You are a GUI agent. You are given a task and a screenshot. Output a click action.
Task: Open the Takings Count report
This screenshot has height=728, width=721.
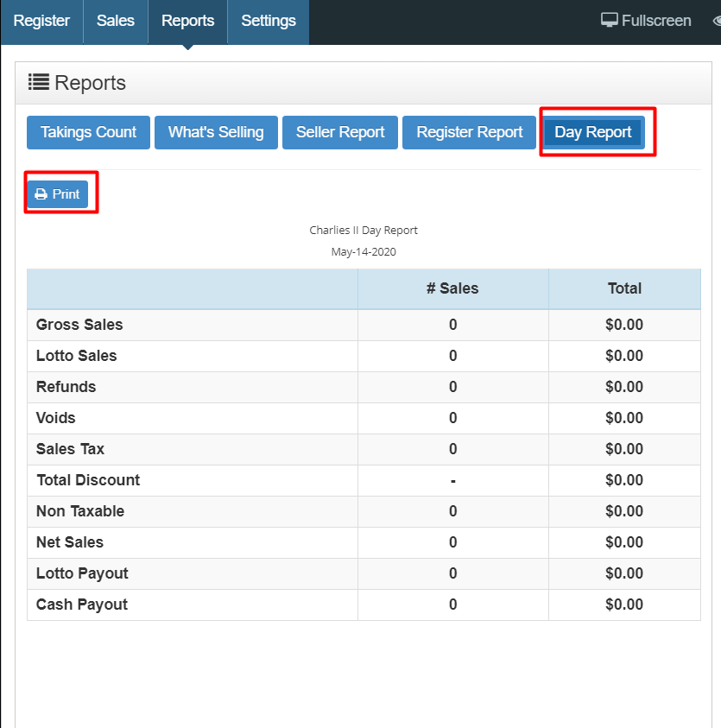coord(88,132)
